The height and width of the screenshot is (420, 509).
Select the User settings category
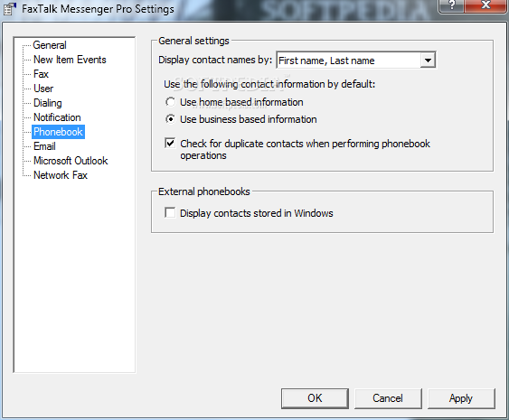coord(43,89)
